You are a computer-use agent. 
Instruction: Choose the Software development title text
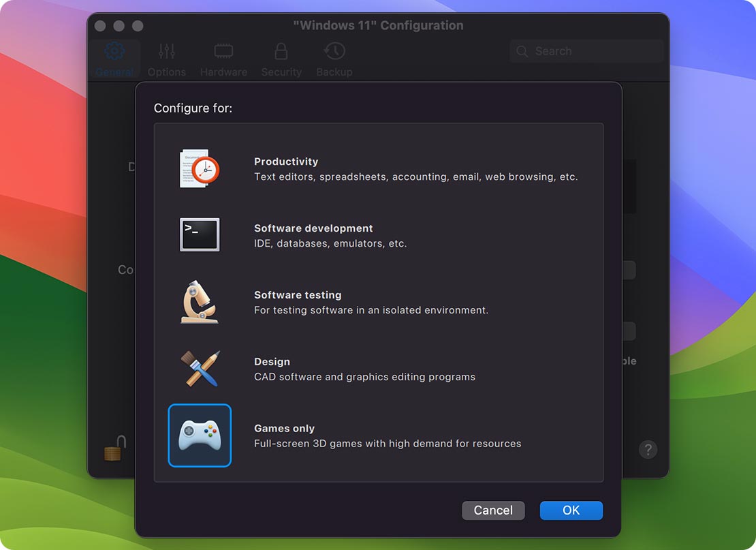(313, 228)
